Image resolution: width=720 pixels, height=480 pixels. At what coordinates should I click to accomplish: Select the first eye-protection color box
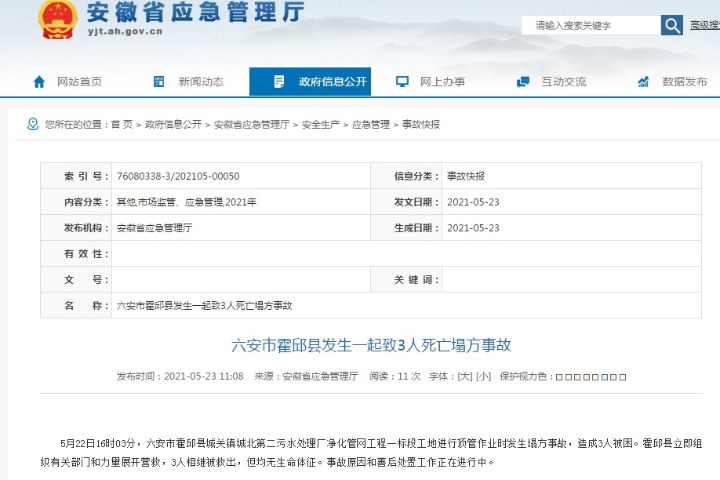[x=558, y=377]
